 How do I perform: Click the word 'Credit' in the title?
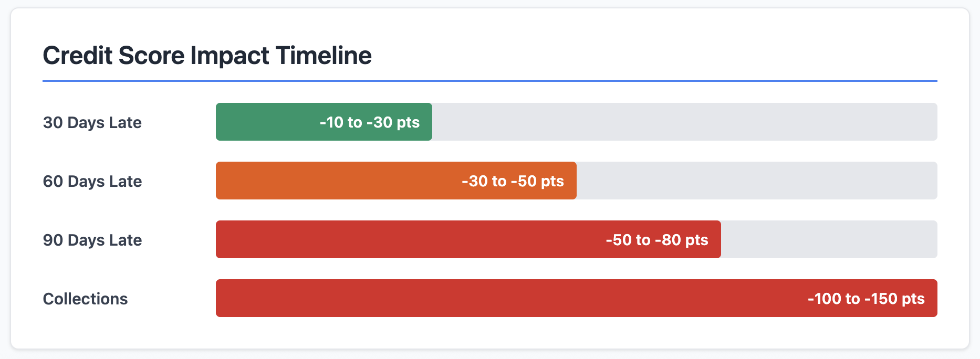pyautogui.click(x=78, y=56)
